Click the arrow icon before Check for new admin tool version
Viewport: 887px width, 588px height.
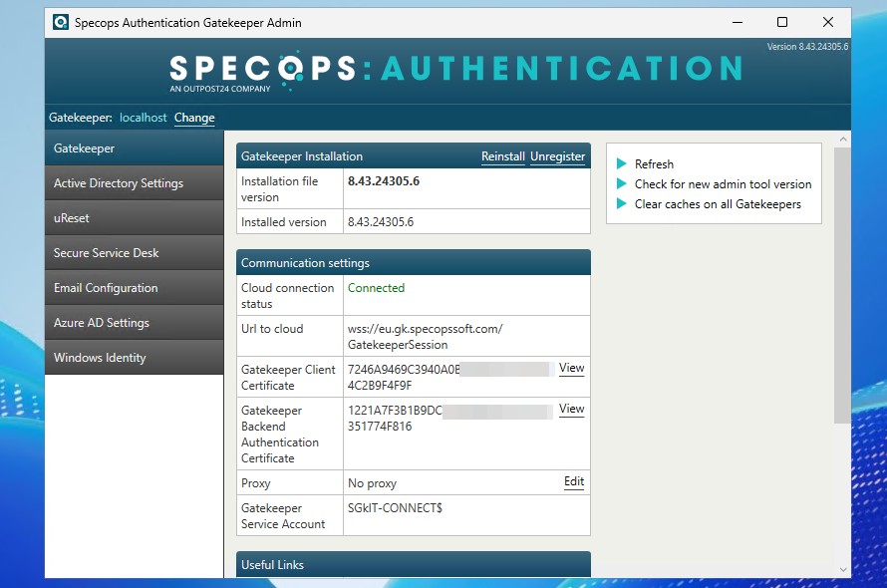click(623, 182)
